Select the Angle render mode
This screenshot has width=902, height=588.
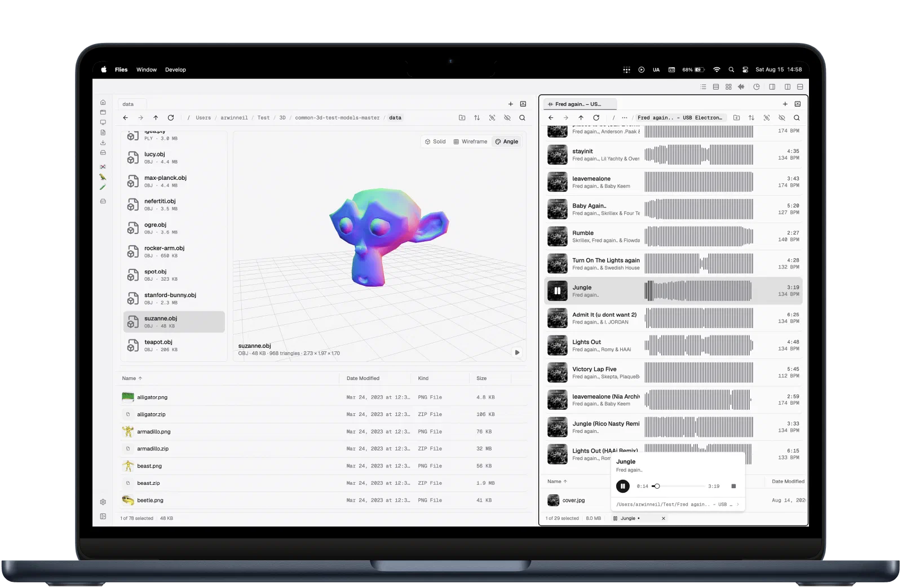tap(507, 142)
